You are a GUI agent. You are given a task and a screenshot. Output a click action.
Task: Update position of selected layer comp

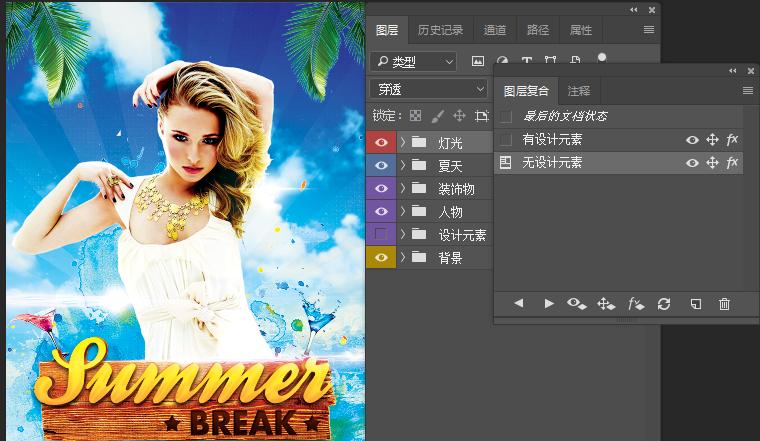(606, 304)
